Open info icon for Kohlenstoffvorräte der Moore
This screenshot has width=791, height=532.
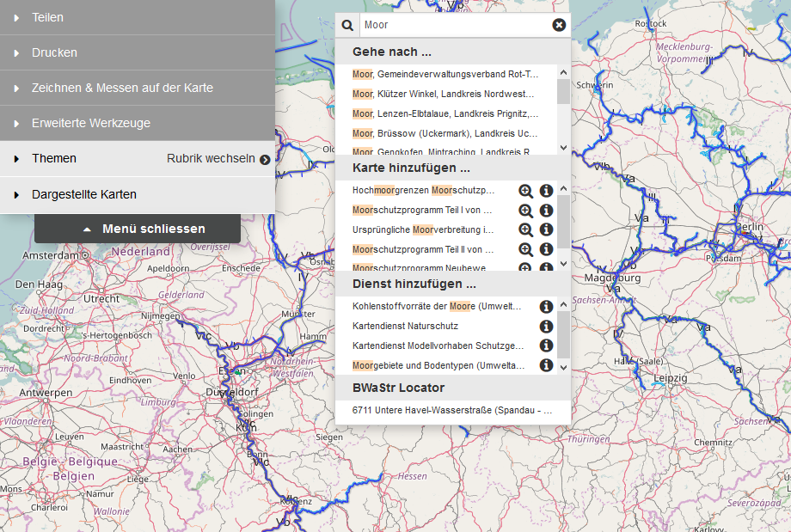tap(546, 305)
